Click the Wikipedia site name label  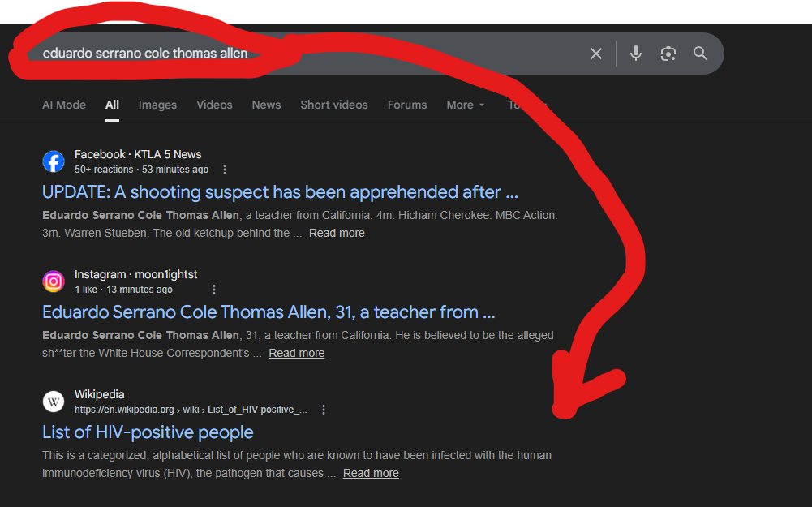coord(100,394)
